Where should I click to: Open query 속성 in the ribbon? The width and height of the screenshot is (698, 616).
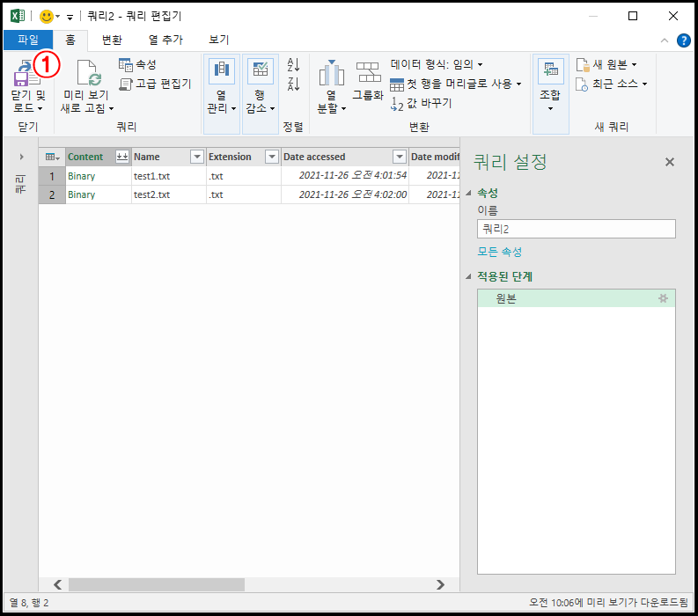[x=137, y=64]
